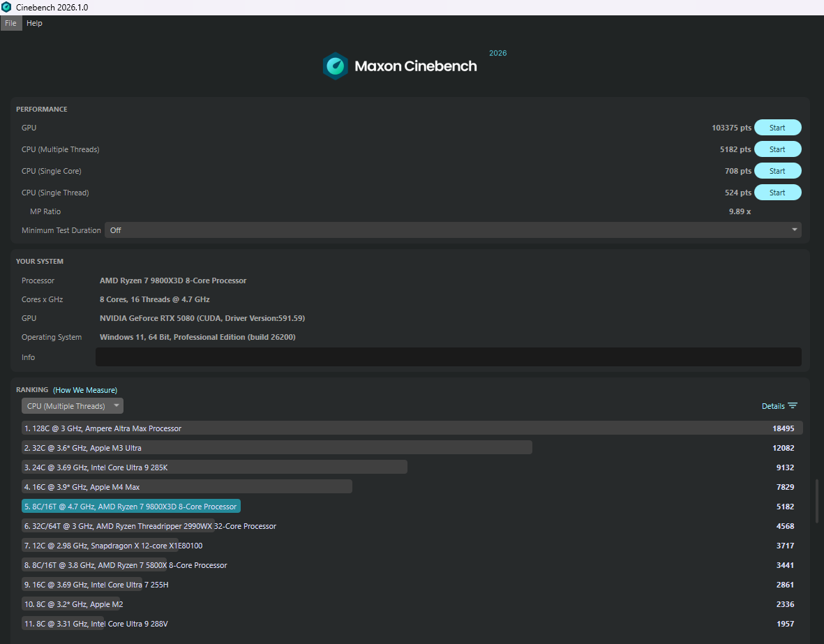This screenshot has height=644, width=824.
Task: Click the 2026 version label beside the logo
Action: coord(497,53)
